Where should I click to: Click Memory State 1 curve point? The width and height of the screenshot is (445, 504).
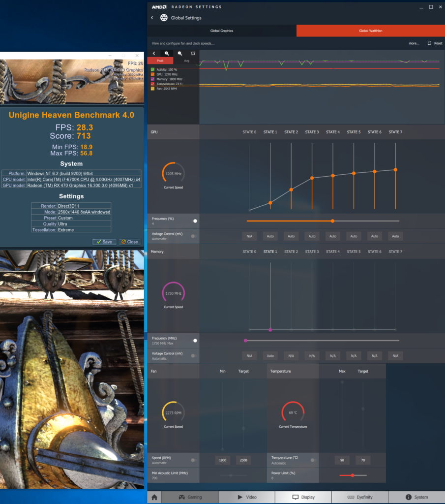click(x=270, y=330)
